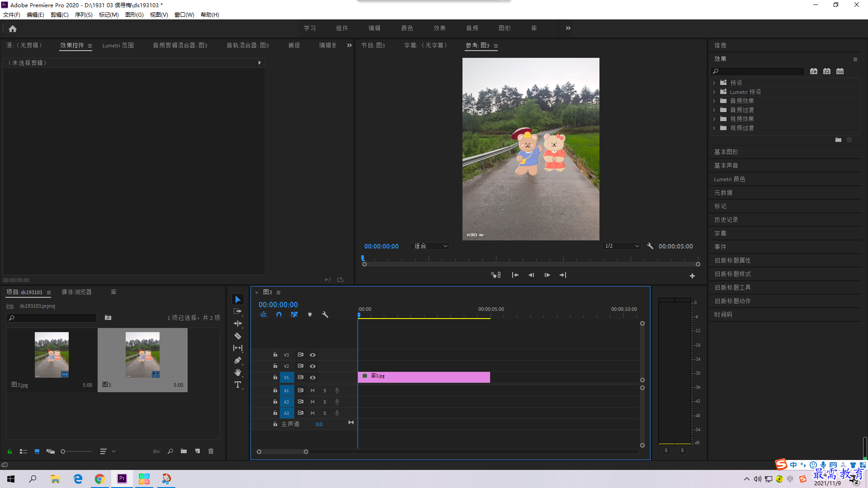Select the Ripple Edit tool
The width and height of the screenshot is (868, 488).
[238, 324]
